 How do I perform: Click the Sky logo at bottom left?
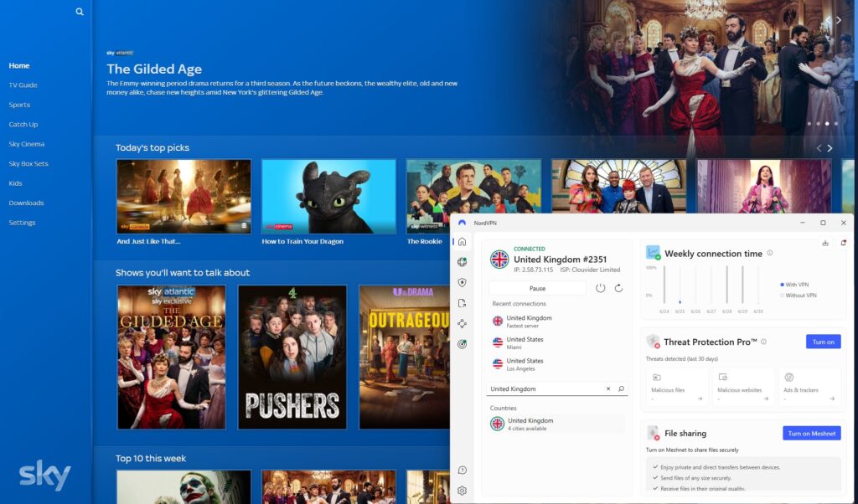[45, 475]
